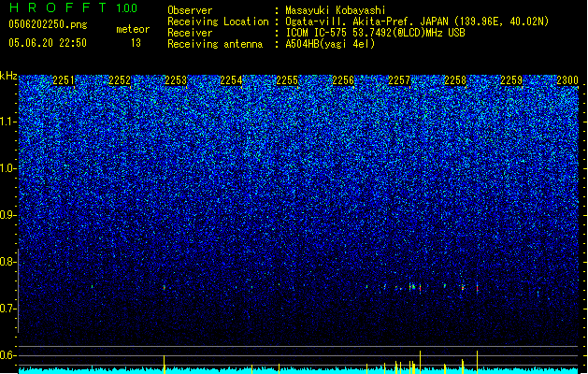Click the 0.6 kHz axis label
588x374 pixels.
(7, 355)
